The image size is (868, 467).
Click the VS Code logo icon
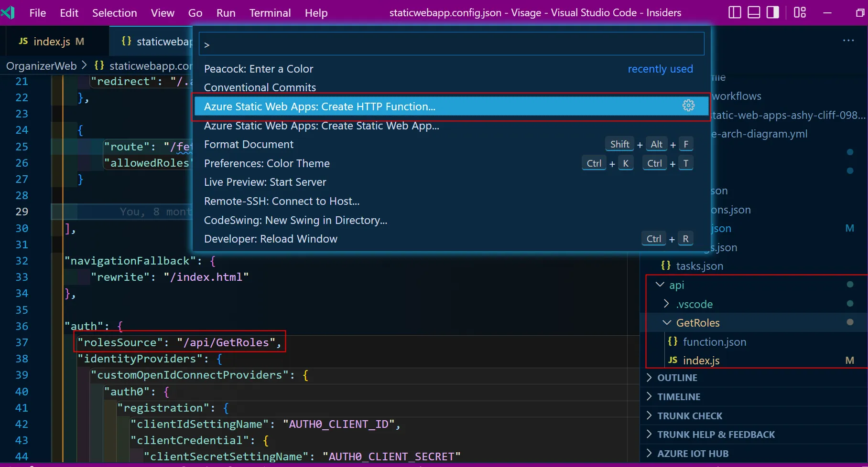(8, 12)
